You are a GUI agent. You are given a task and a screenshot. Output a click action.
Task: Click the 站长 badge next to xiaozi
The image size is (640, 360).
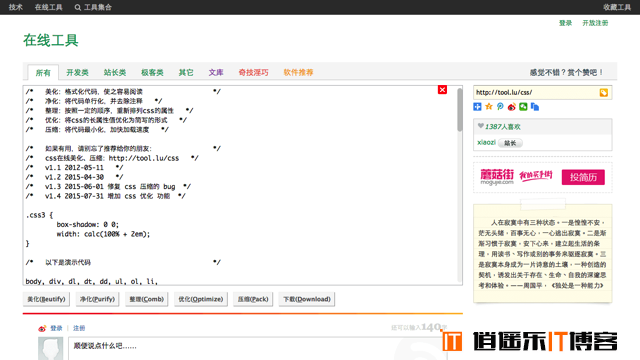click(x=510, y=143)
